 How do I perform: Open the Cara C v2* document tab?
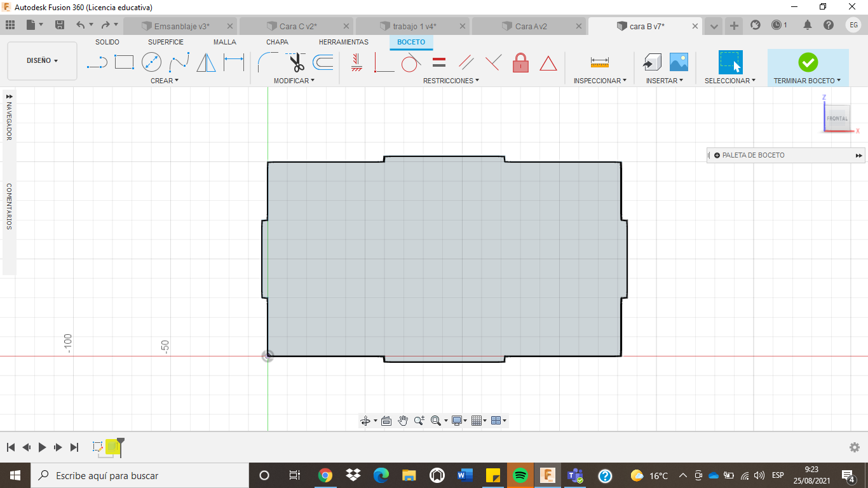click(297, 26)
